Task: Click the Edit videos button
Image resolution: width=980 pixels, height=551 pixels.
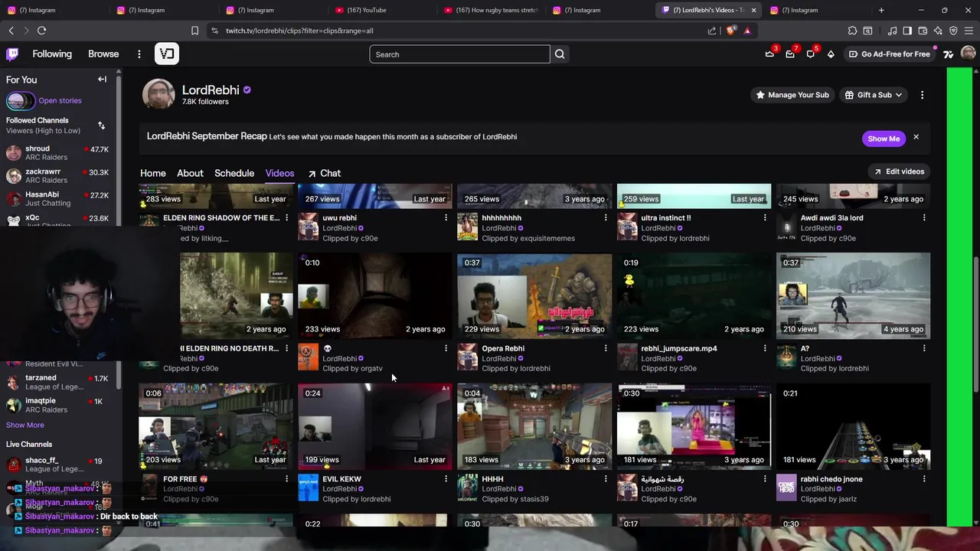Action: point(899,171)
